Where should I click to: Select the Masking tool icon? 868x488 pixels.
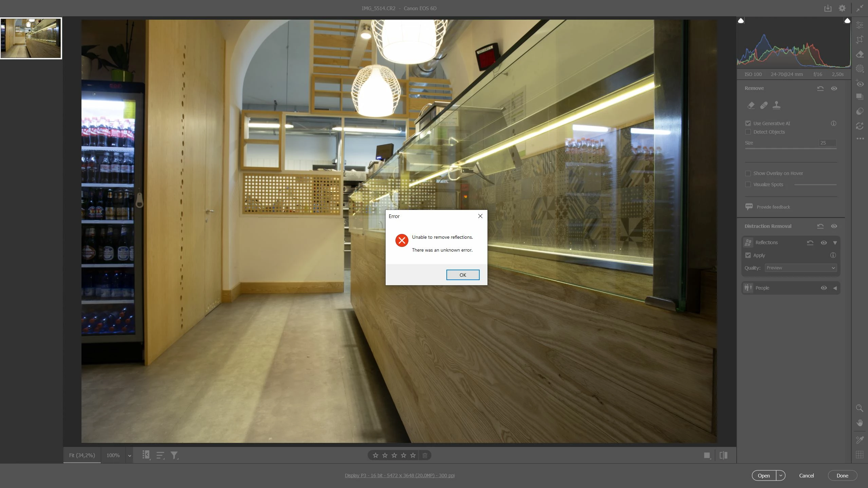(860, 69)
